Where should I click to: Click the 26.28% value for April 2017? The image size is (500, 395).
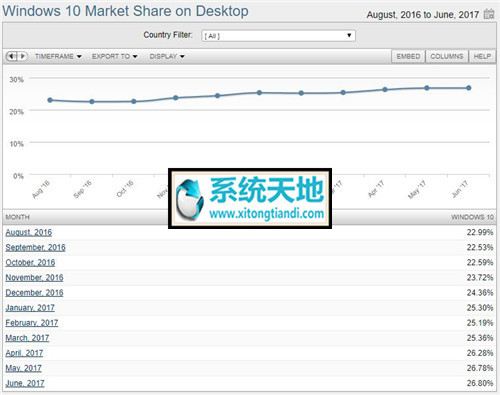[480, 353]
